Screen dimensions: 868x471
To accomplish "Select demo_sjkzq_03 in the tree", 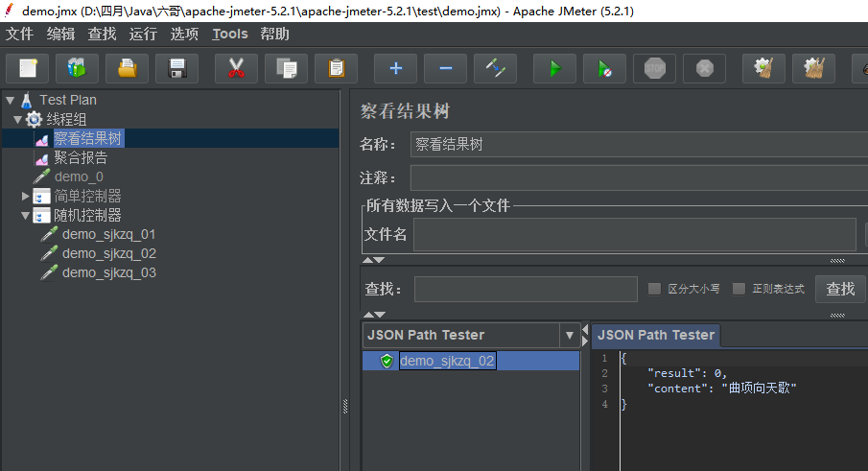I will click(109, 272).
